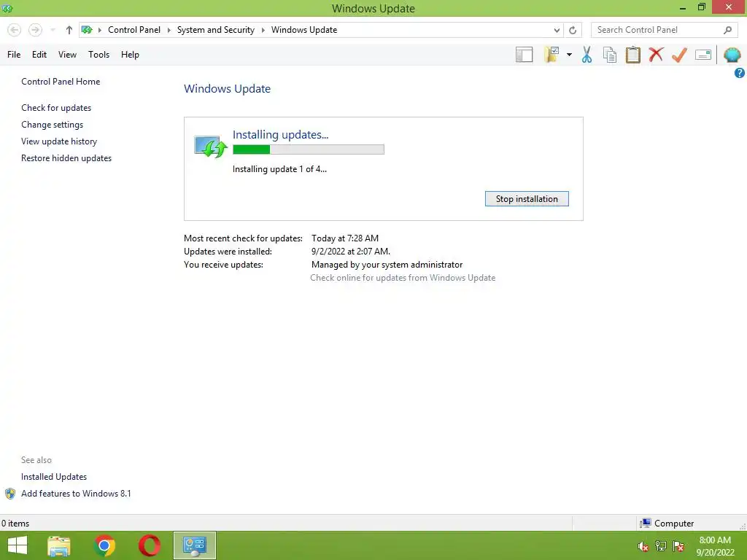Go back with the Back arrow
Image resolution: width=747 pixels, height=560 pixels.
15,30
